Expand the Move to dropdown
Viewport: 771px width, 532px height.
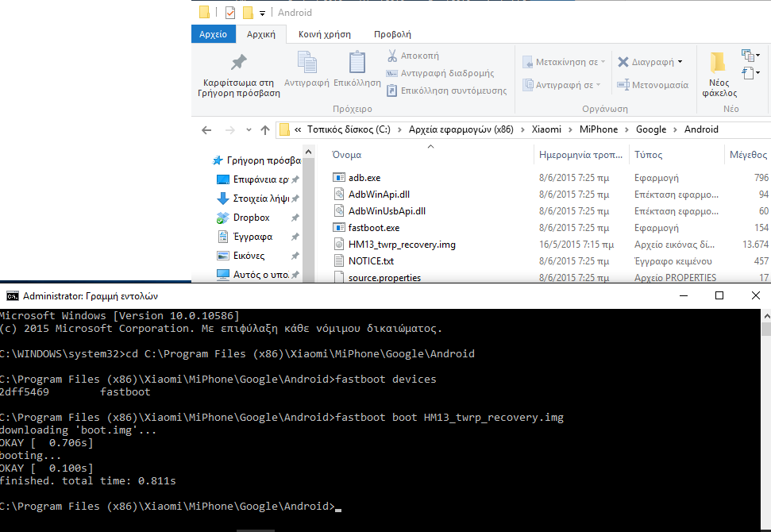click(603, 62)
